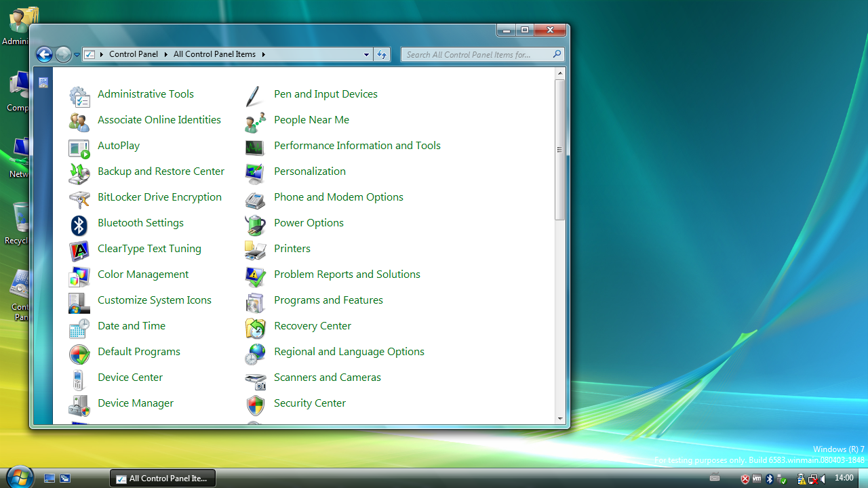Open the Scanners and Cameras icon
The height and width of the screenshot is (488, 868).
click(256, 380)
